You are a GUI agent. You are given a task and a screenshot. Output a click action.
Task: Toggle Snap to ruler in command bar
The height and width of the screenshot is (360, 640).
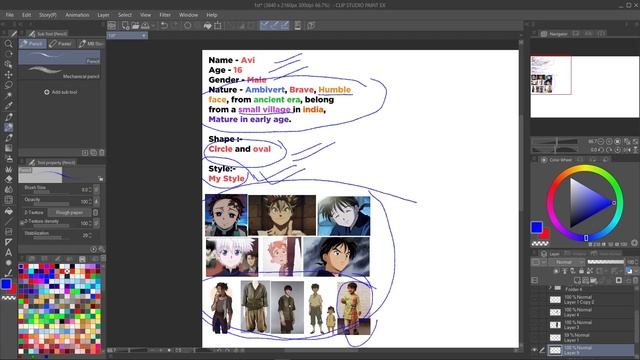click(264, 25)
